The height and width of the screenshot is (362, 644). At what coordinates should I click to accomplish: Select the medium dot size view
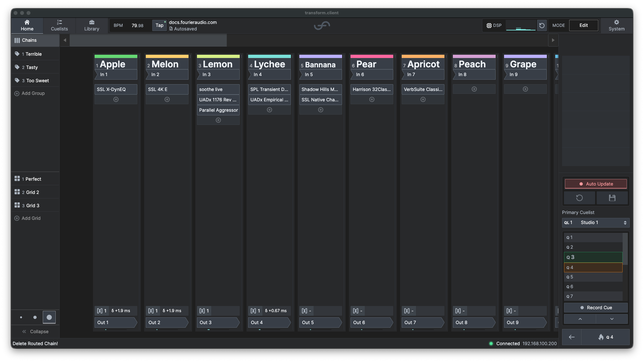(35, 317)
